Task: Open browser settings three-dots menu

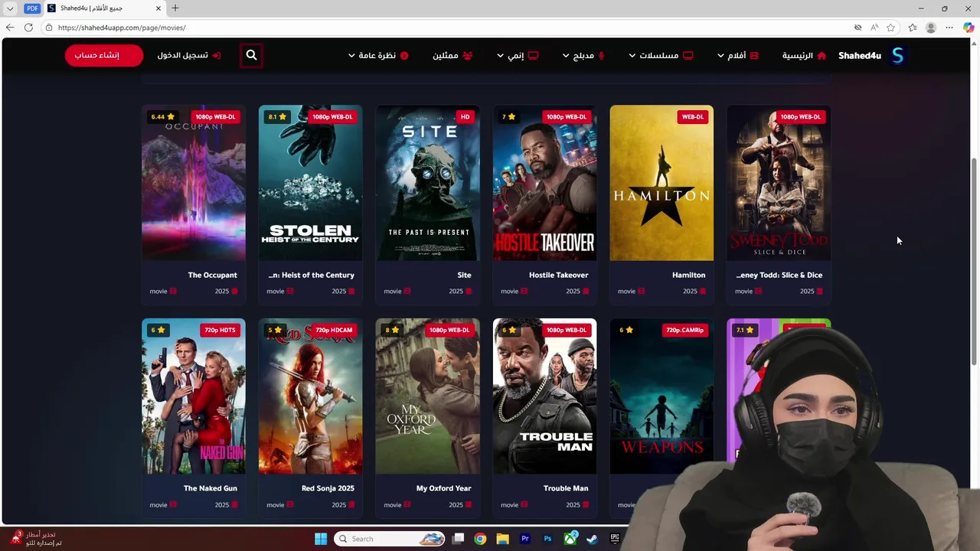Action: [949, 28]
